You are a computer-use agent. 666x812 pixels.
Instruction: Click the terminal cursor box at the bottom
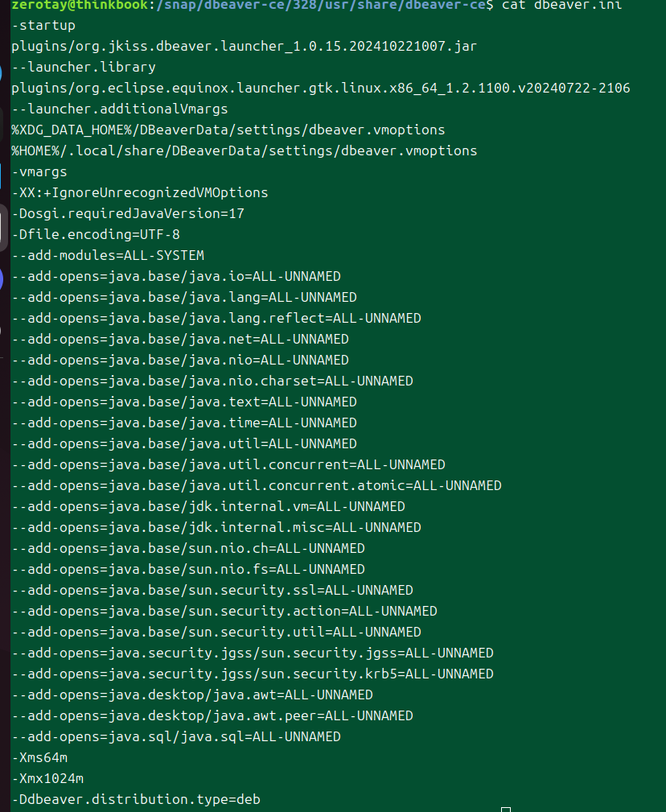(x=505, y=807)
